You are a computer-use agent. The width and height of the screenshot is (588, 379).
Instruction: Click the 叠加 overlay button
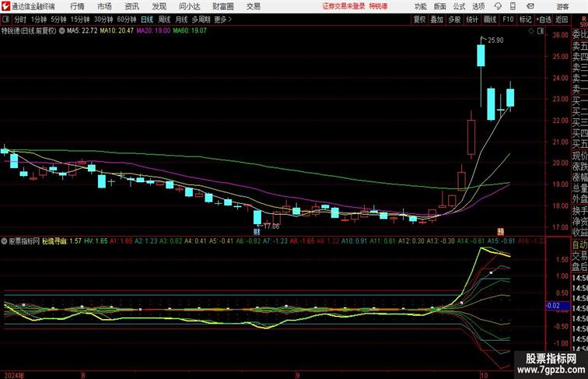click(437, 19)
